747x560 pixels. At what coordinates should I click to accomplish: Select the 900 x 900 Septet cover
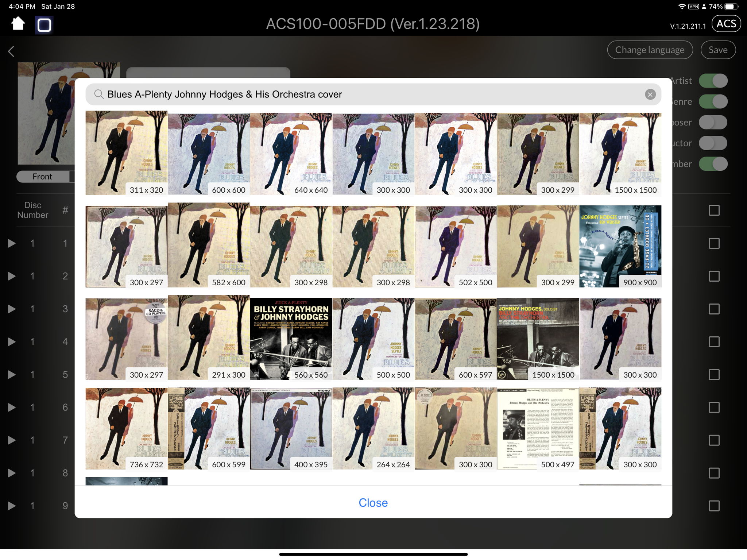tap(620, 246)
